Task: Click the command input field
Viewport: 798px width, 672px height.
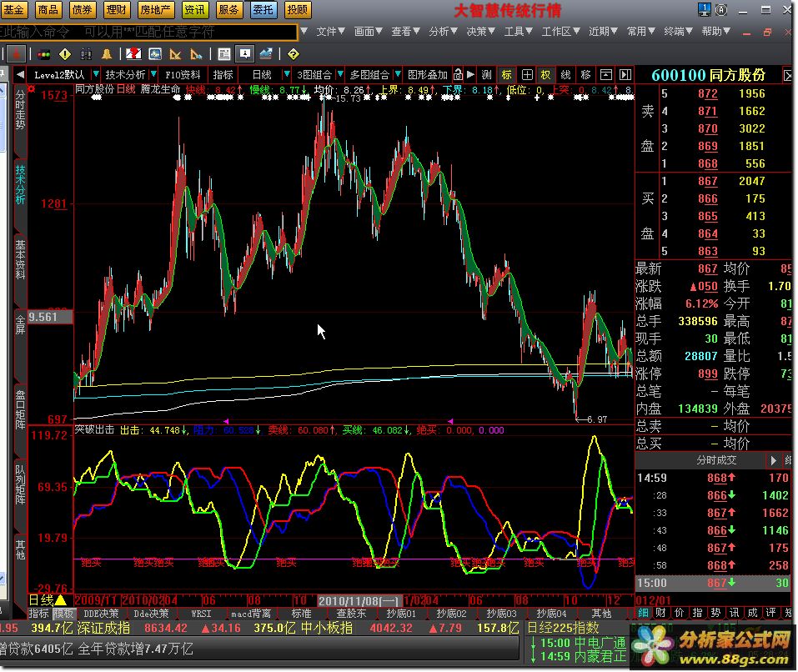Action: (148, 32)
